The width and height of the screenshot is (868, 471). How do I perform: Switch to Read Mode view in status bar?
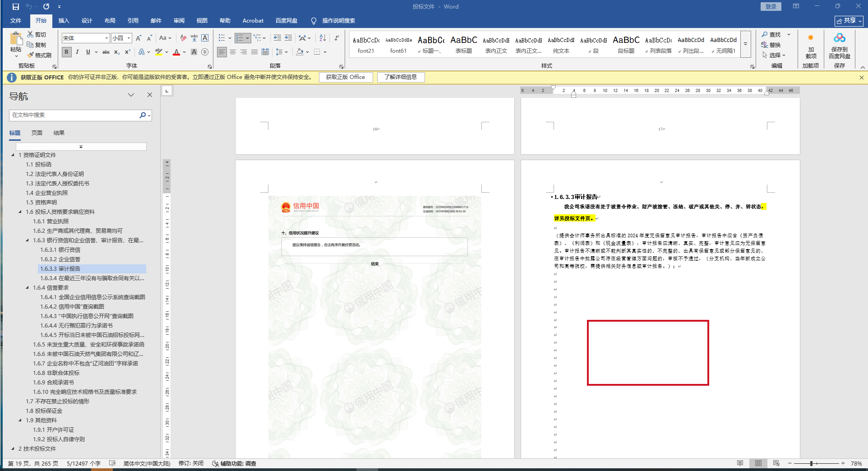(740, 463)
